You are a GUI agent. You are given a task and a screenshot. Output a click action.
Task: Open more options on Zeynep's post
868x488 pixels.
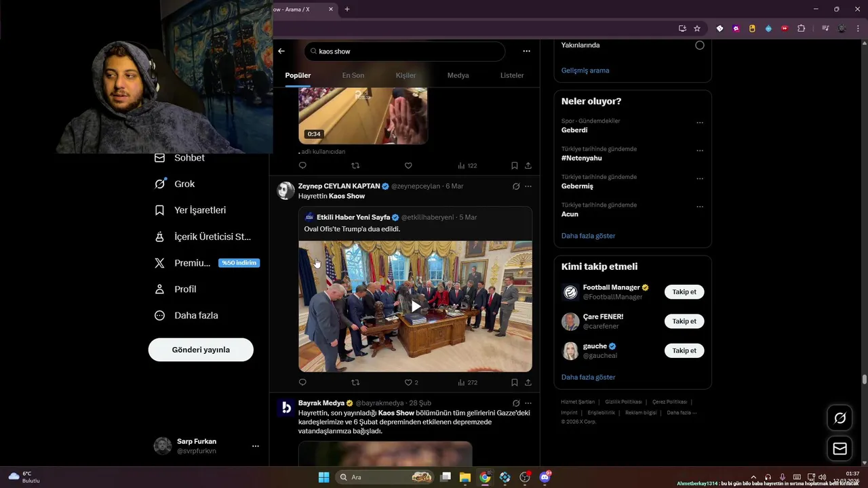pyautogui.click(x=528, y=186)
